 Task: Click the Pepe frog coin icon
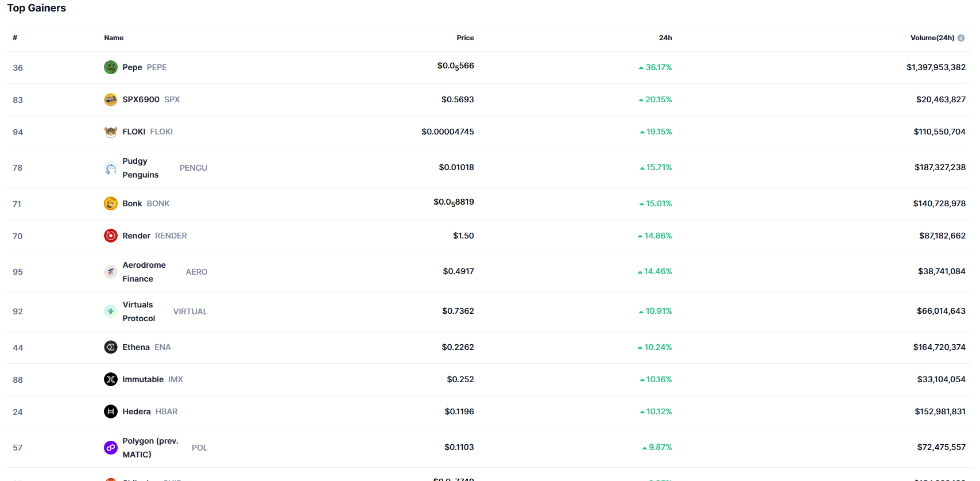tap(111, 67)
